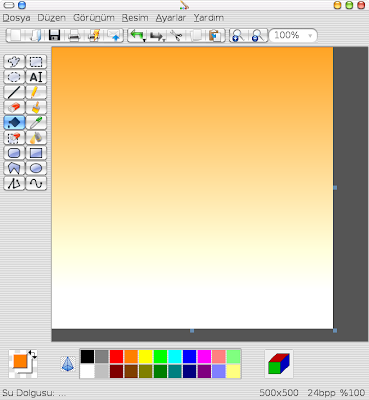
Task: Open the Undo history dropdown arrow
Action: click(145, 40)
